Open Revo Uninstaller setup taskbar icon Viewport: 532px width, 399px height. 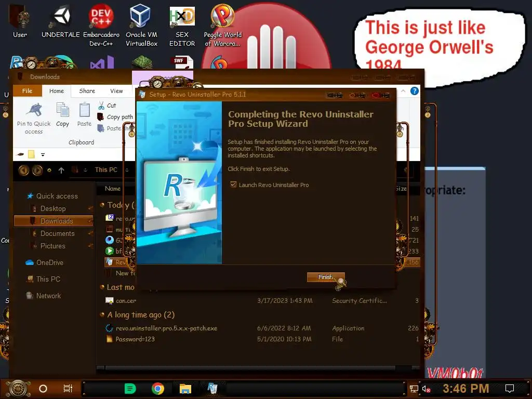(x=212, y=389)
